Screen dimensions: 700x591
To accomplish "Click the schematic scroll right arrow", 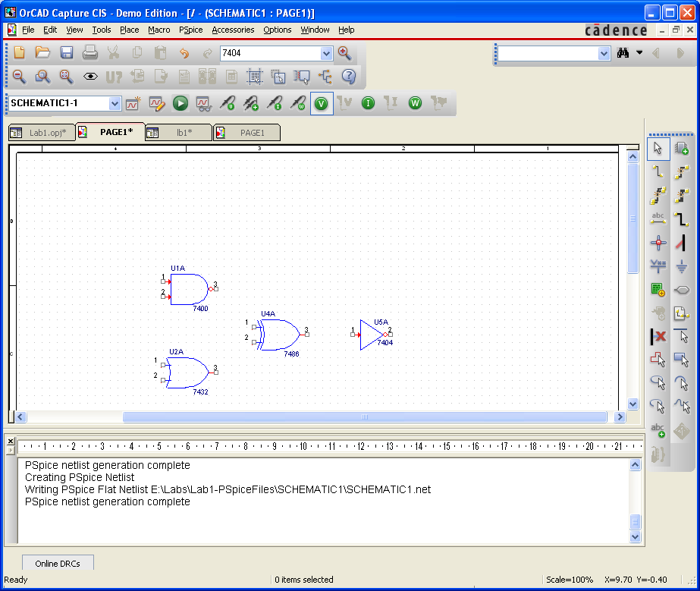I will tap(619, 417).
